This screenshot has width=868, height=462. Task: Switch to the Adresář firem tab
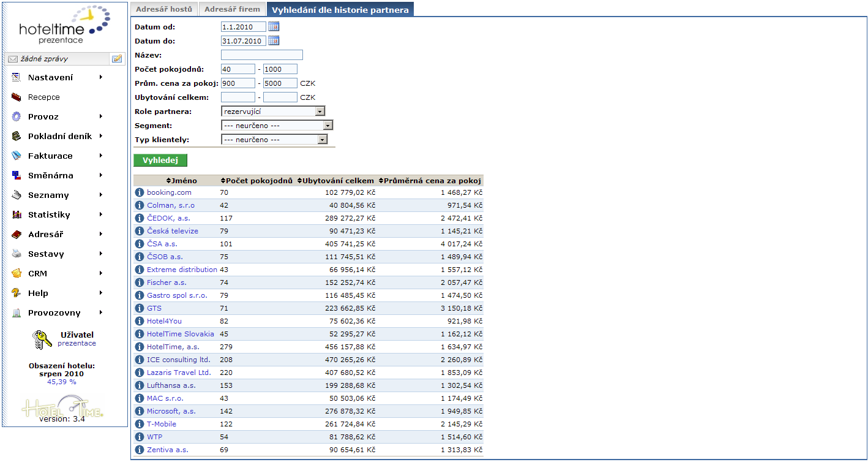click(x=232, y=9)
